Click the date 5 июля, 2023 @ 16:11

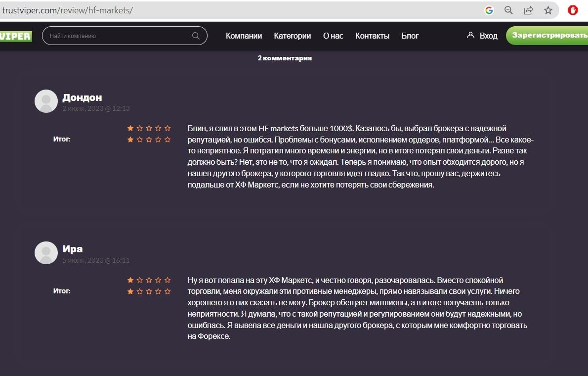pyautogui.click(x=96, y=260)
